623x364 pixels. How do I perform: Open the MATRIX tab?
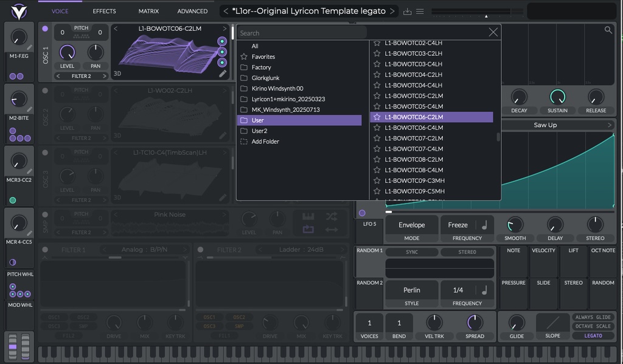click(x=148, y=10)
